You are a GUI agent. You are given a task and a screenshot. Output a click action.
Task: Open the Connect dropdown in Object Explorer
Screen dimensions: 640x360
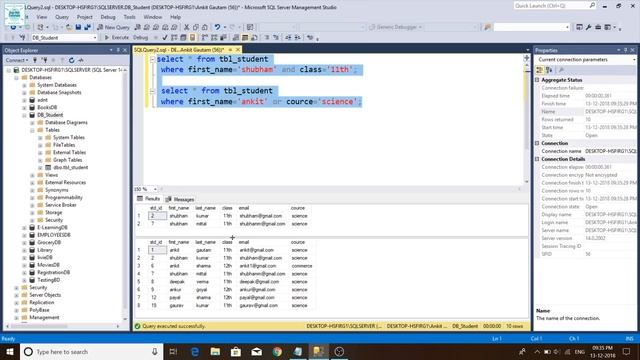pos(17,60)
